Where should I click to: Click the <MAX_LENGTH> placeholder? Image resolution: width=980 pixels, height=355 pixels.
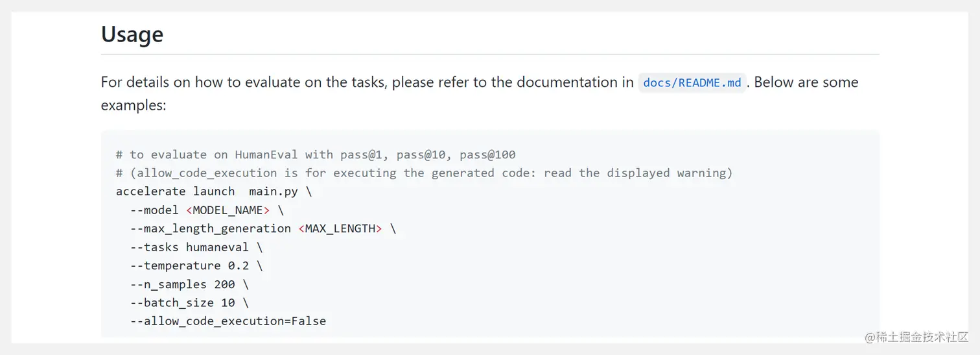click(x=340, y=228)
